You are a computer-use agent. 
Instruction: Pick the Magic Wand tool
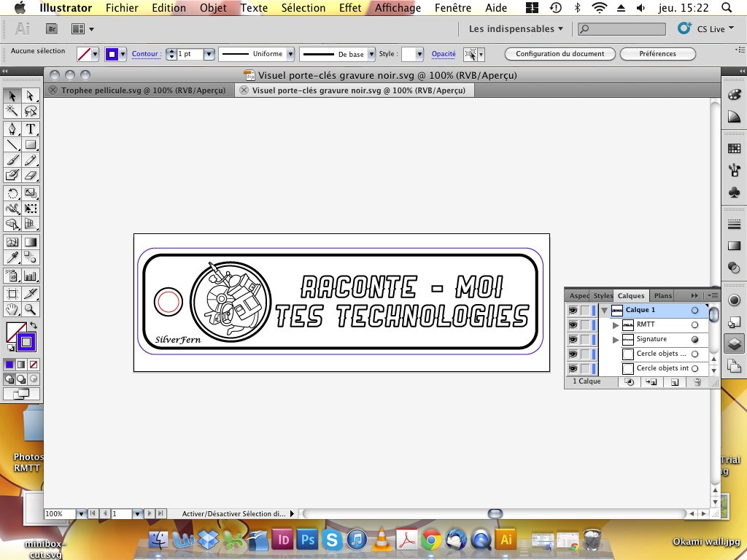tap(12, 111)
